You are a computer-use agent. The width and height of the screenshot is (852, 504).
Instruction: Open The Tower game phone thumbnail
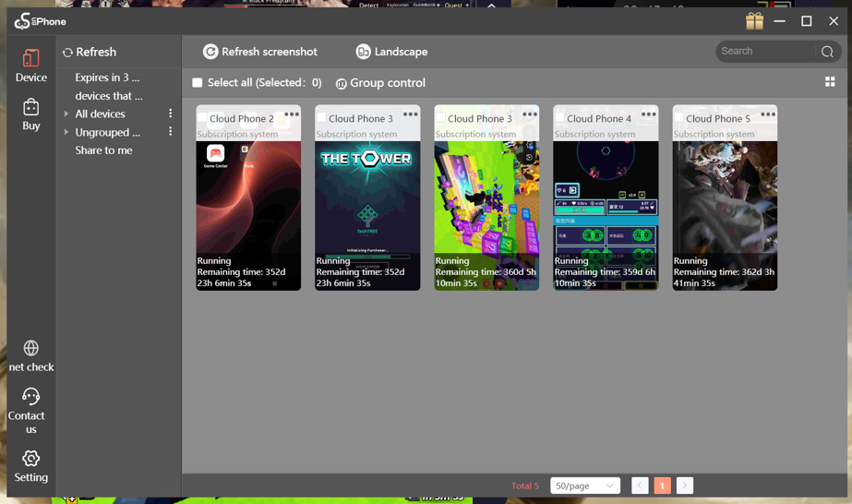click(x=367, y=198)
